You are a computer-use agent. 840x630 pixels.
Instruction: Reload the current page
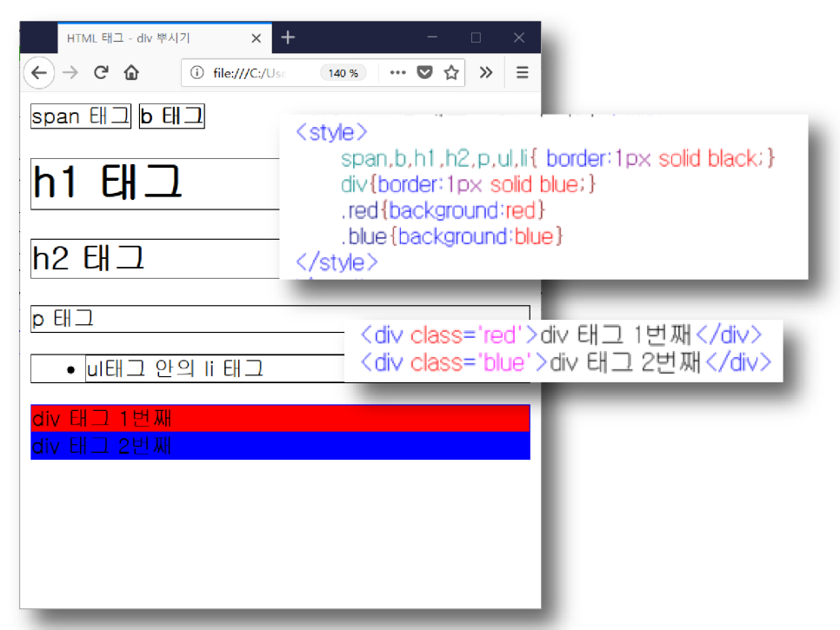[x=101, y=72]
